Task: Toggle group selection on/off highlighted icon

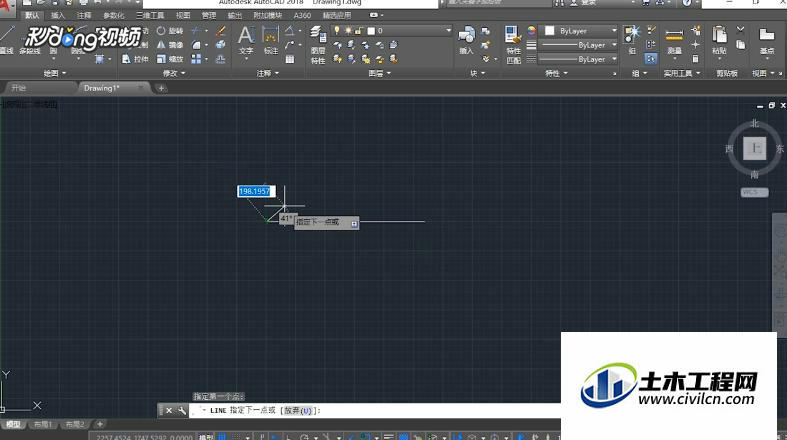Action: coord(650,59)
